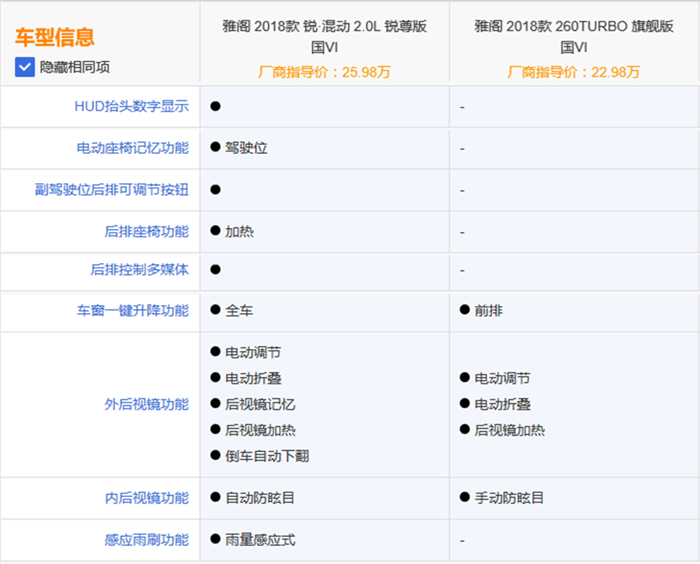Click the 厂商指导价：25.98万 price
Viewport: 700px width, 564px height.
click(325, 72)
